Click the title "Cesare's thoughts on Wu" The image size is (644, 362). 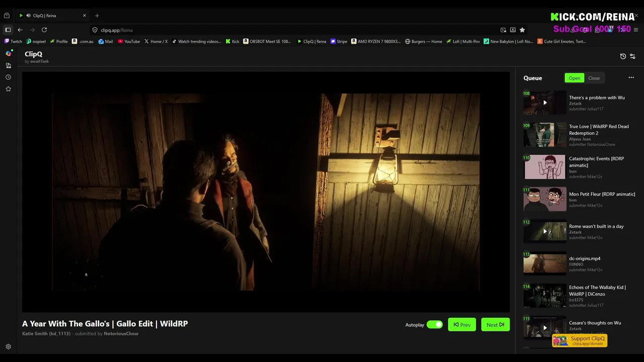pyautogui.click(x=595, y=323)
